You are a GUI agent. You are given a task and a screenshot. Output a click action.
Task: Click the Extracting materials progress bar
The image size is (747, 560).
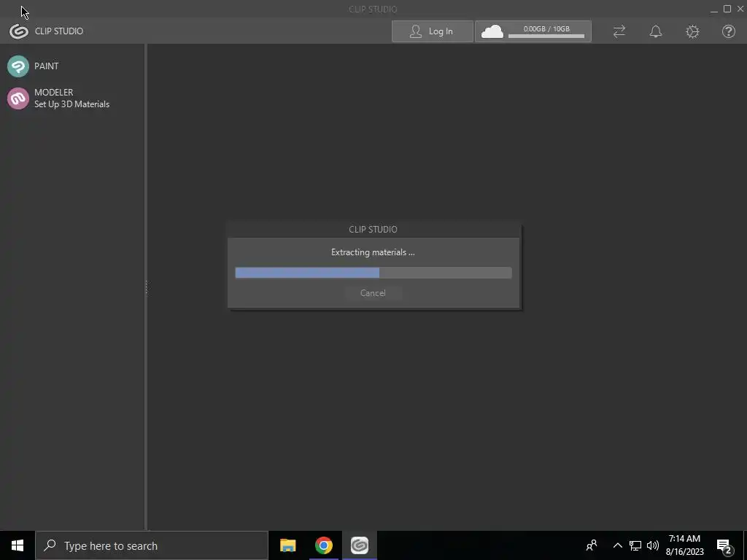click(x=373, y=273)
